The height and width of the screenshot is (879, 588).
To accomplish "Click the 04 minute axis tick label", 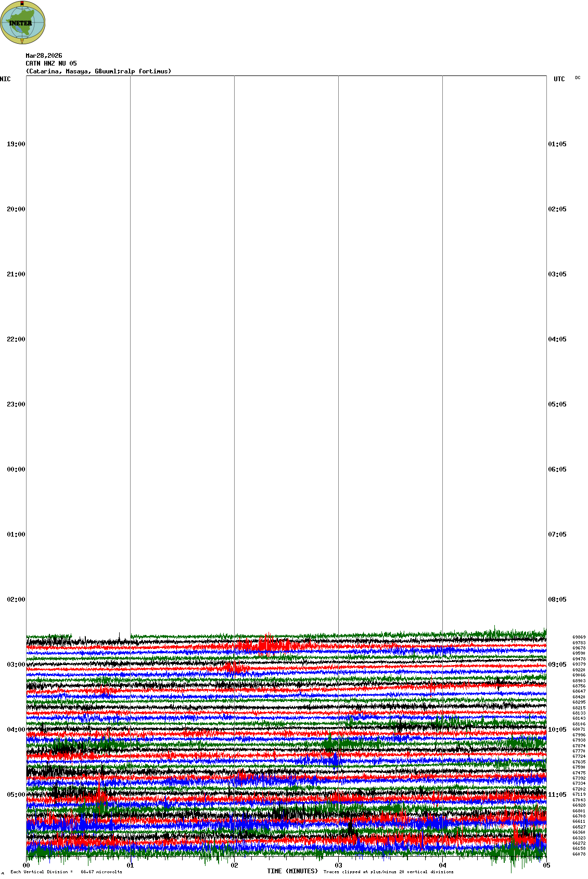I will pos(443,865).
